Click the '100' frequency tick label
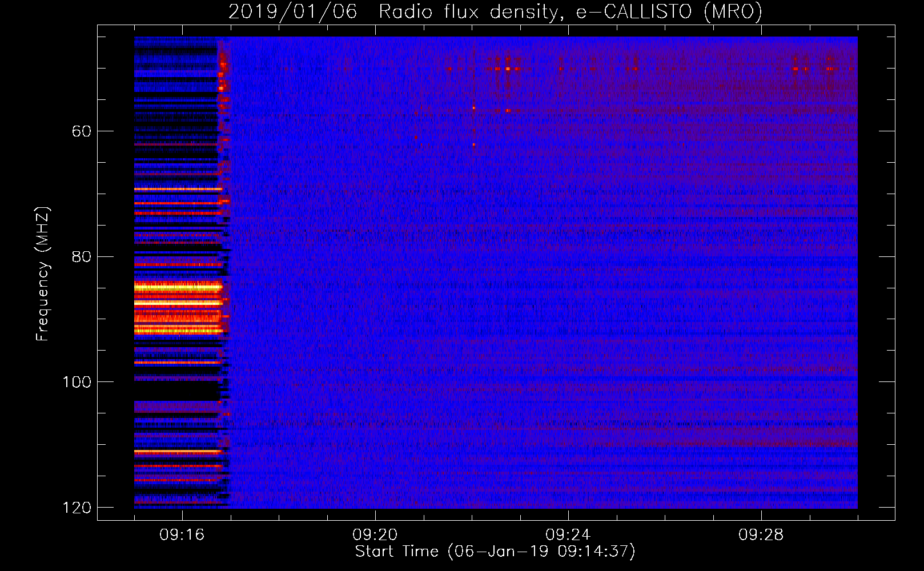The height and width of the screenshot is (571, 924). click(77, 382)
